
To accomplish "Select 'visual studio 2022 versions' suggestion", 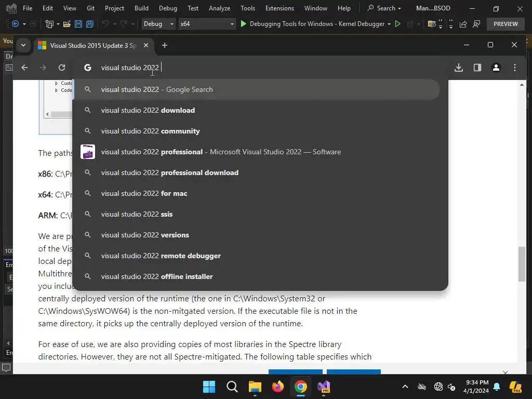I will [x=257, y=235].
